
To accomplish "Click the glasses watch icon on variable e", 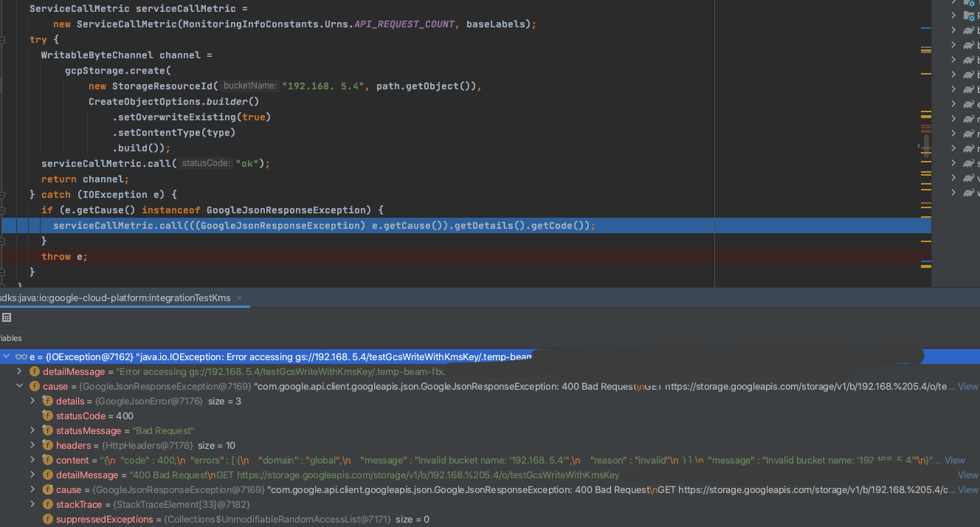I will (x=21, y=356).
